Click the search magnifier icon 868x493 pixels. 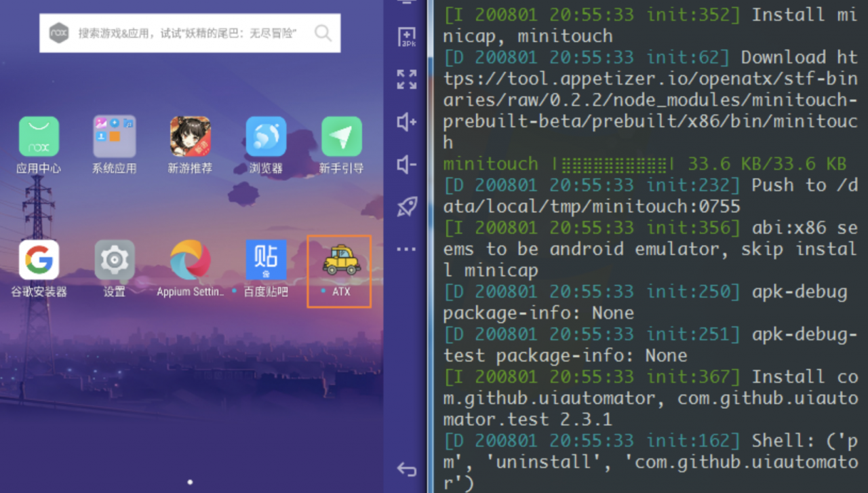[x=323, y=33]
